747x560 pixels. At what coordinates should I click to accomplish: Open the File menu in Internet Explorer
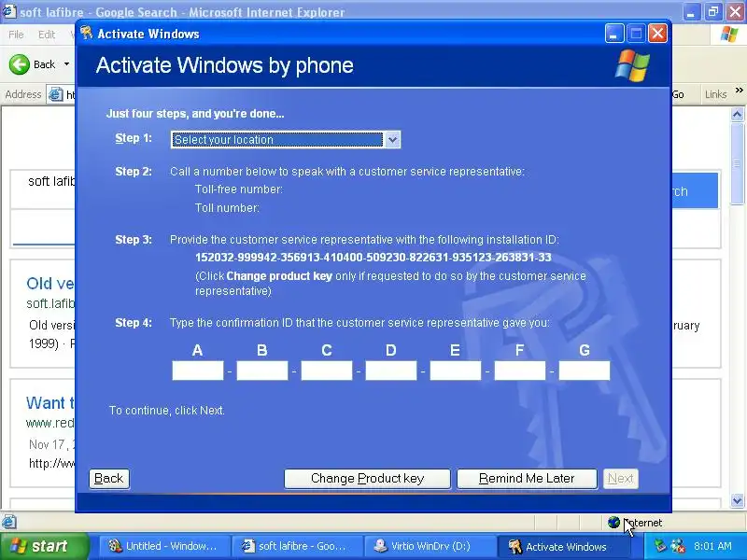16,35
